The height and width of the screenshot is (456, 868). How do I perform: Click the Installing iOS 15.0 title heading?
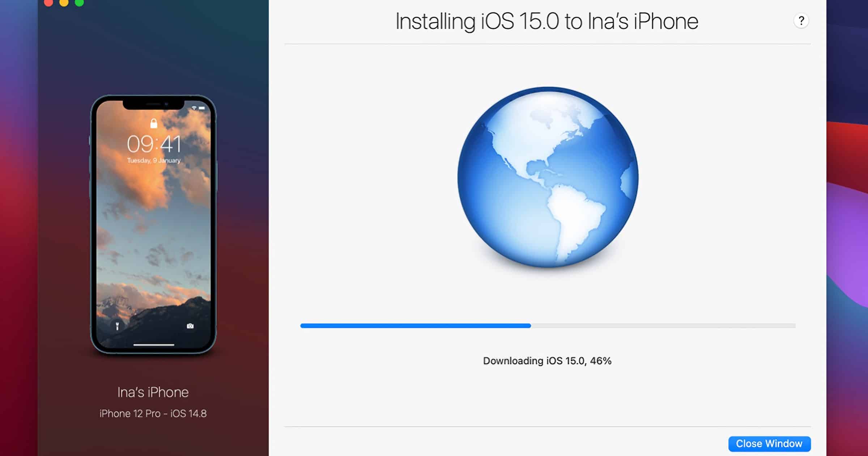click(546, 21)
